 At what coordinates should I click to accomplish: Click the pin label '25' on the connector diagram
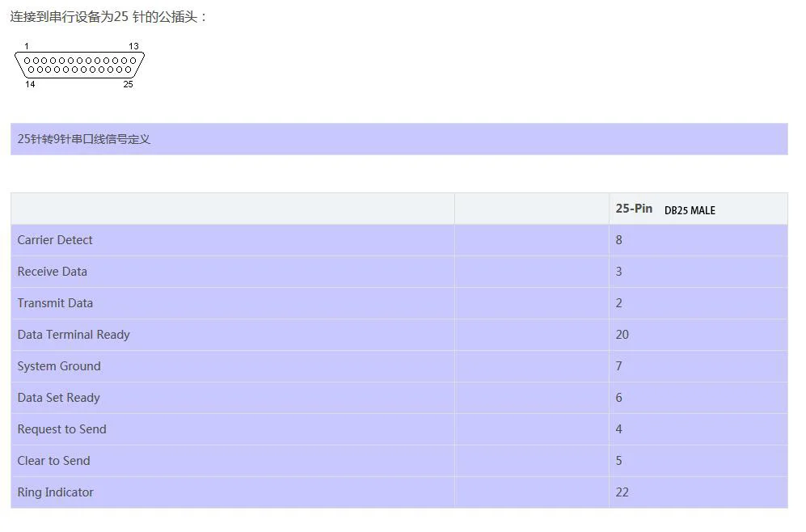[128, 84]
